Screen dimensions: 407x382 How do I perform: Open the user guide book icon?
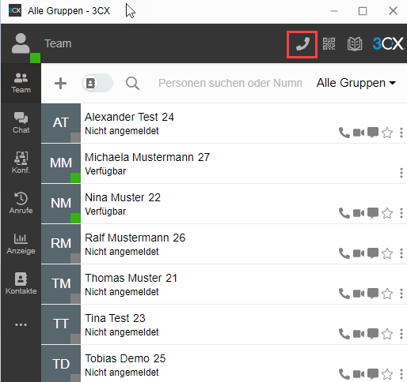click(354, 44)
